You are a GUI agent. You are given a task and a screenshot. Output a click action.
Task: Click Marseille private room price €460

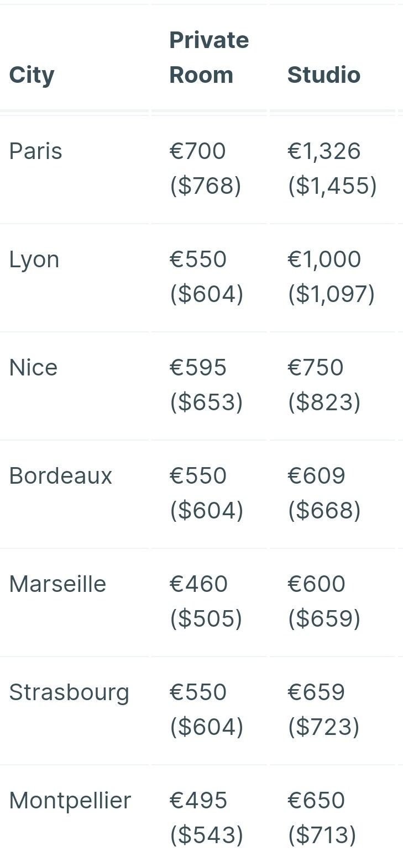tap(198, 584)
